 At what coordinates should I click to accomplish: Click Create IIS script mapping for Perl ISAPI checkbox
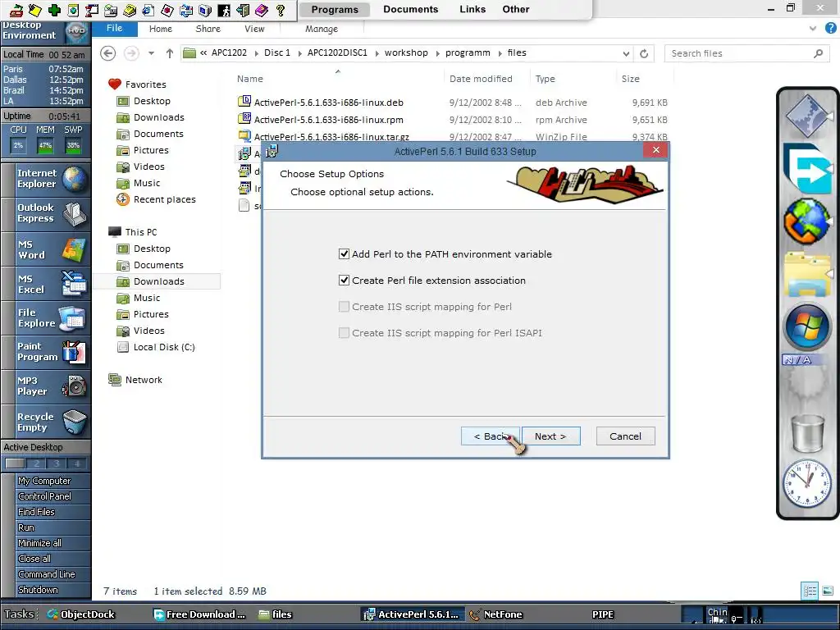click(x=344, y=333)
